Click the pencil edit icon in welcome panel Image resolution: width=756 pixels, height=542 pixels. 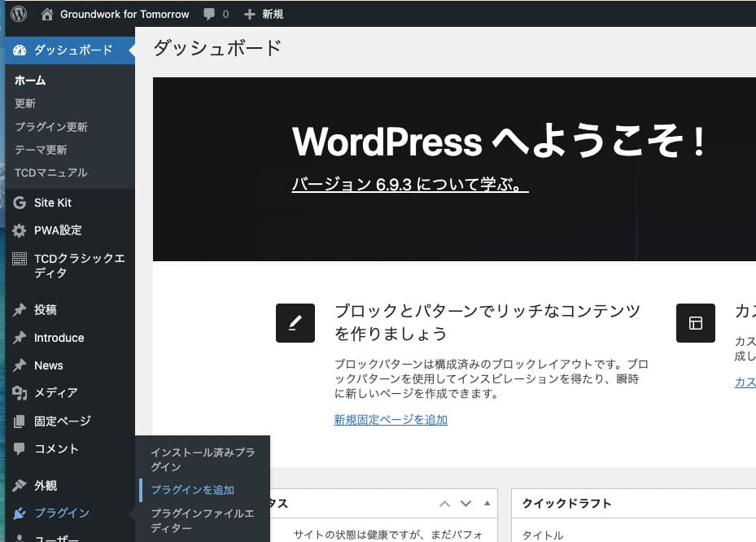pyautogui.click(x=295, y=323)
